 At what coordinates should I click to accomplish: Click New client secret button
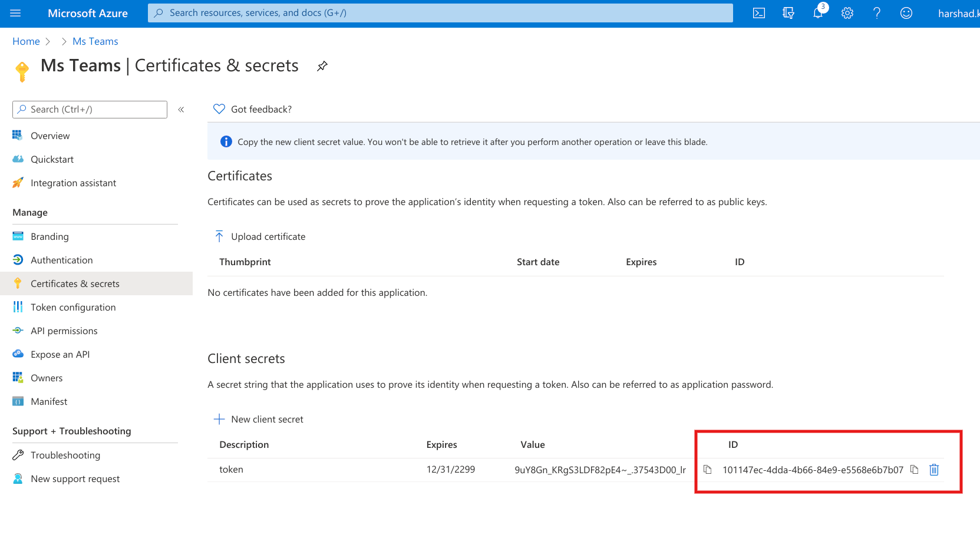click(x=259, y=419)
